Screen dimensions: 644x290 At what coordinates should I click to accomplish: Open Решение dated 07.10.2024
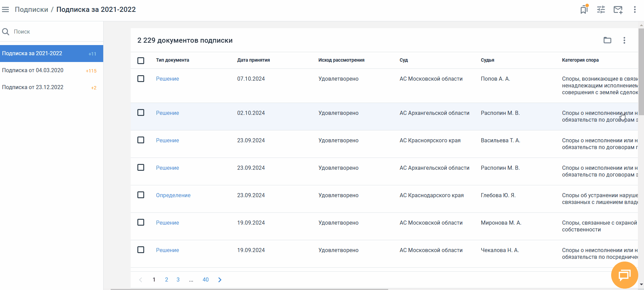168,79
